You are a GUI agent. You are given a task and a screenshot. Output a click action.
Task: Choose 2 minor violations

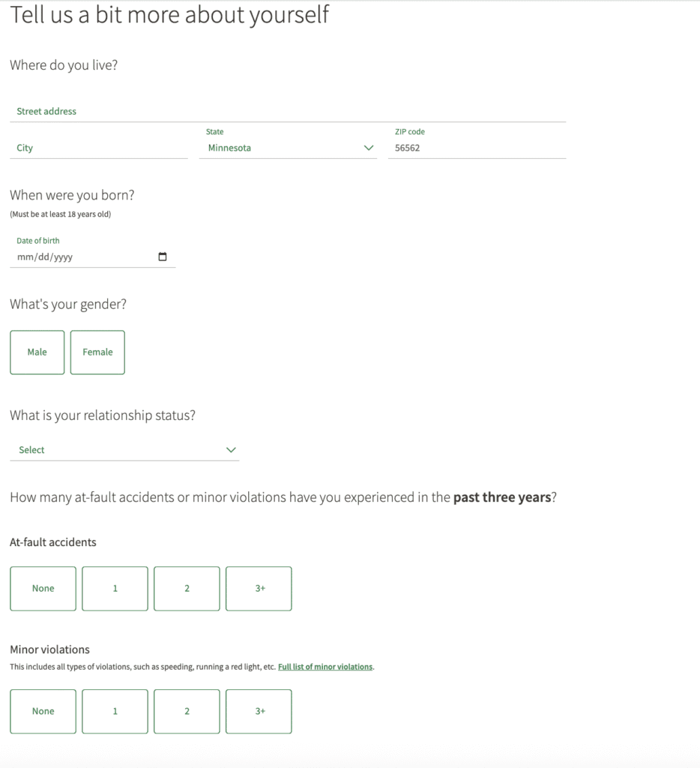(x=187, y=711)
